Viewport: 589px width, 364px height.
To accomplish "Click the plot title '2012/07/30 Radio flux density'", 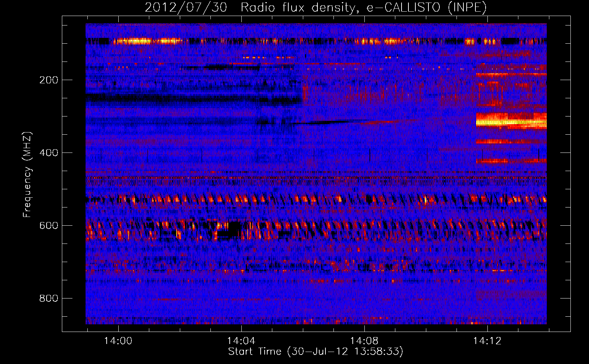I will (316, 7).
